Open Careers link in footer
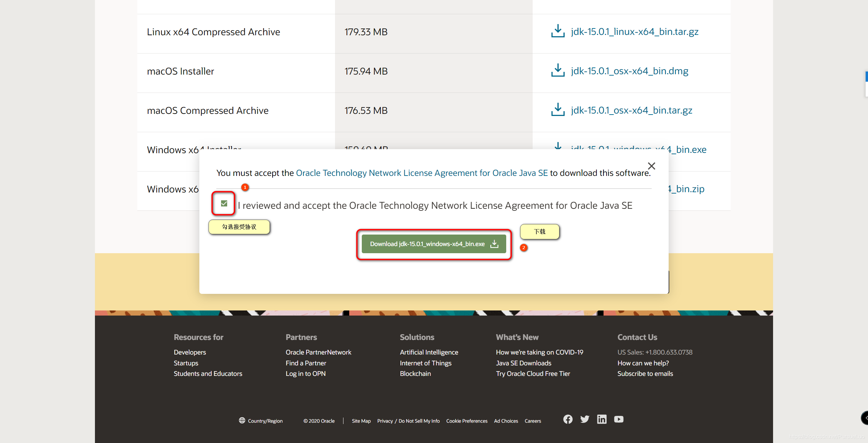 tap(533, 421)
